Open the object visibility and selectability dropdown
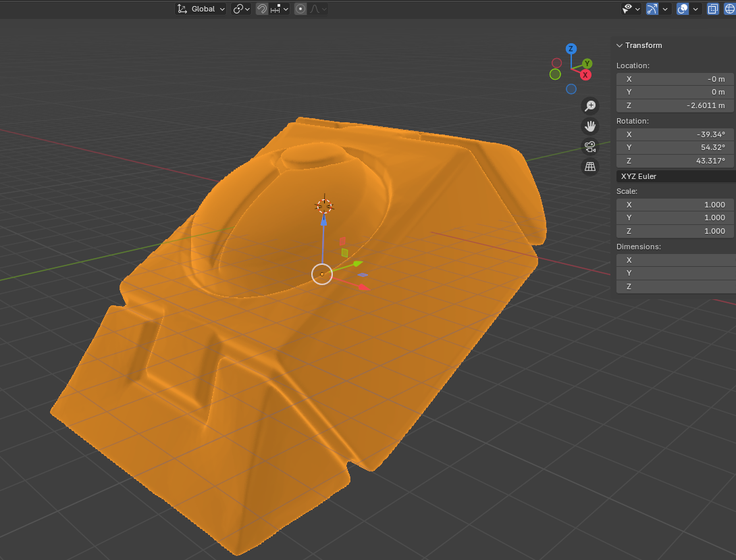The image size is (736, 560). (x=631, y=9)
